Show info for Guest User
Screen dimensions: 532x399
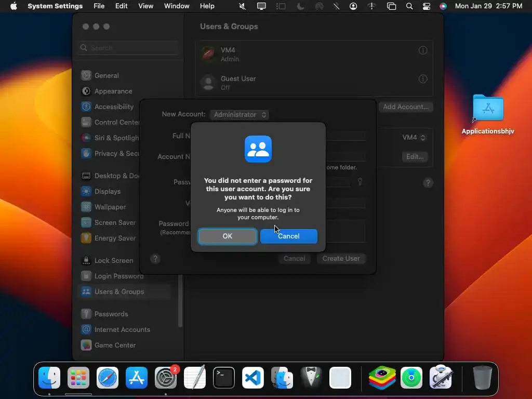(x=423, y=79)
